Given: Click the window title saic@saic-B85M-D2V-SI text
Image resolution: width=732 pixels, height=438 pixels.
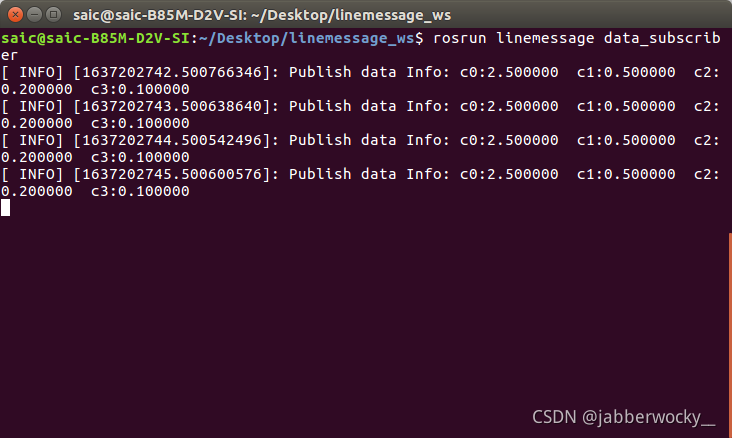Looking at the screenshot, I should 160,15.
